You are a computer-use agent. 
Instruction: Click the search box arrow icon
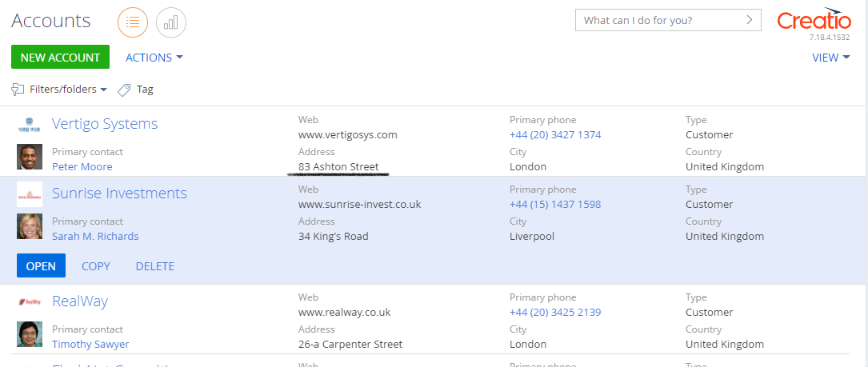(750, 21)
